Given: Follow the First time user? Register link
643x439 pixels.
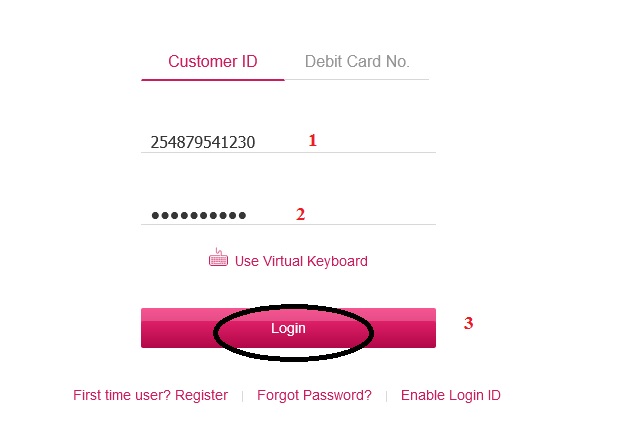Looking at the screenshot, I should (150, 395).
